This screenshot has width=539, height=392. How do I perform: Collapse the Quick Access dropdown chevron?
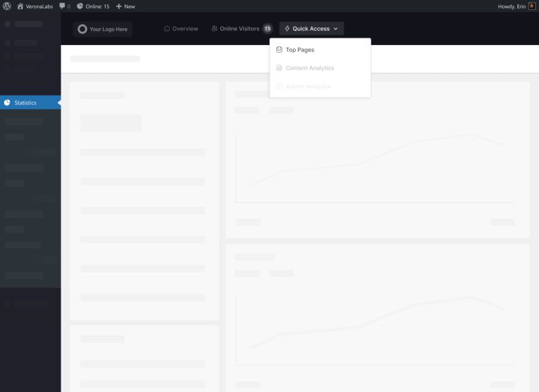[336, 28]
